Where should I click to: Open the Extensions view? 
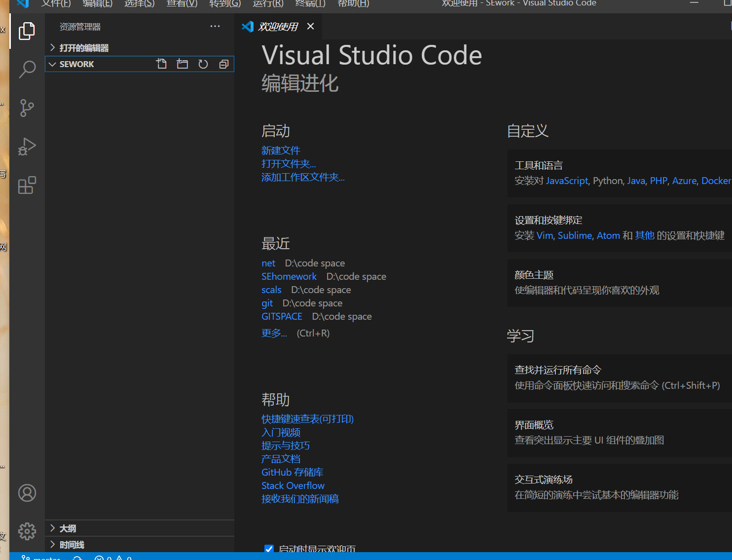[x=27, y=185]
